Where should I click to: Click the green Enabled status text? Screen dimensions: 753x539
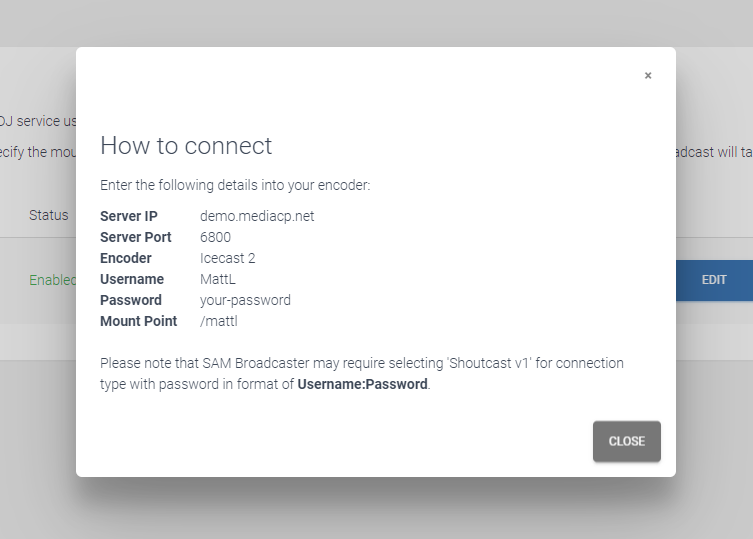[52, 280]
